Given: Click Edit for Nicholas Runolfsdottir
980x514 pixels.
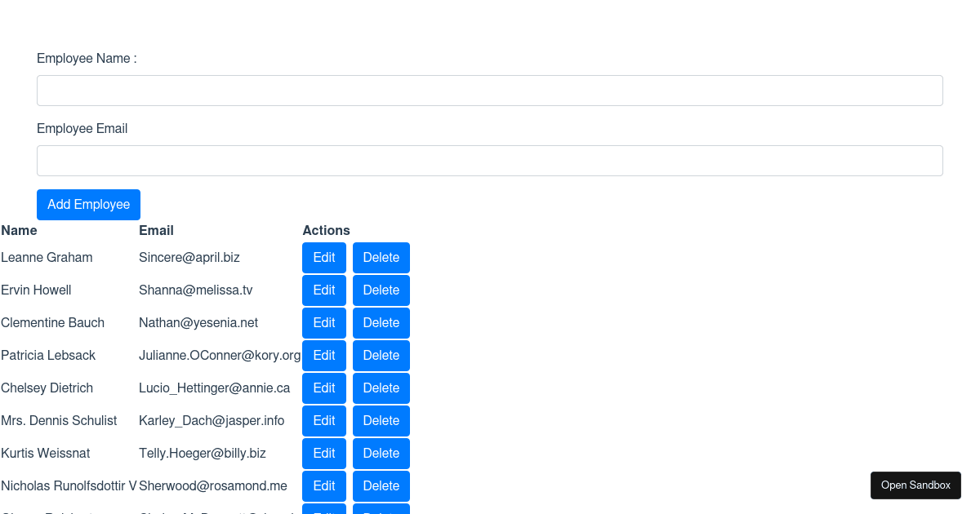Looking at the screenshot, I should [324, 485].
